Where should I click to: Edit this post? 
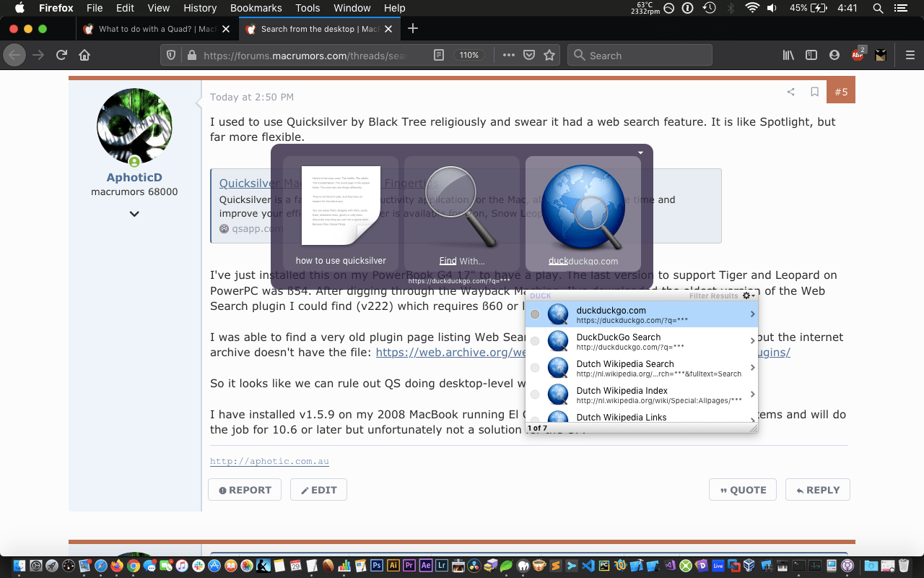coord(319,490)
